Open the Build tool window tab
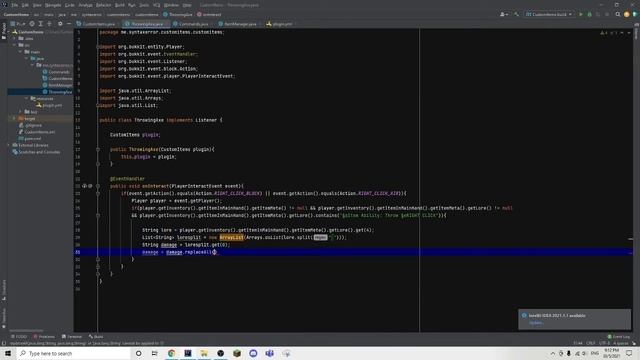Image resolution: width=640 pixels, height=360 pixels. [96, 337]
